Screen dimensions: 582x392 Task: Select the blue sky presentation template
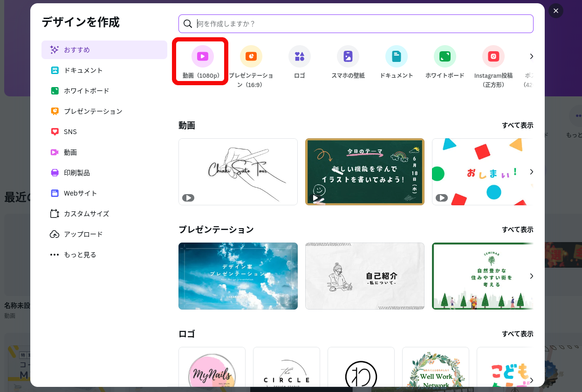tap(238, 276)
